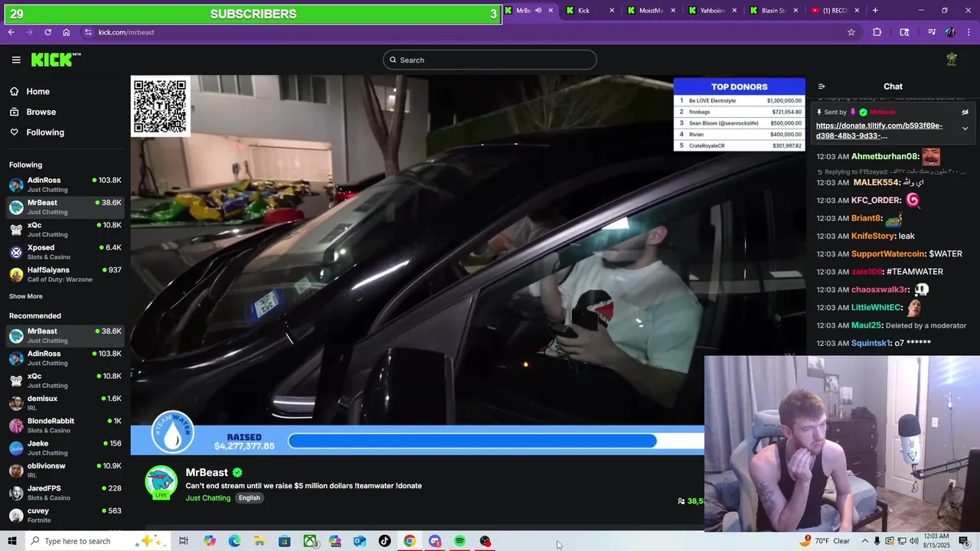The image size is (980, 551).
Task: Show hidden system tray icons
Action: pos(864,541)
